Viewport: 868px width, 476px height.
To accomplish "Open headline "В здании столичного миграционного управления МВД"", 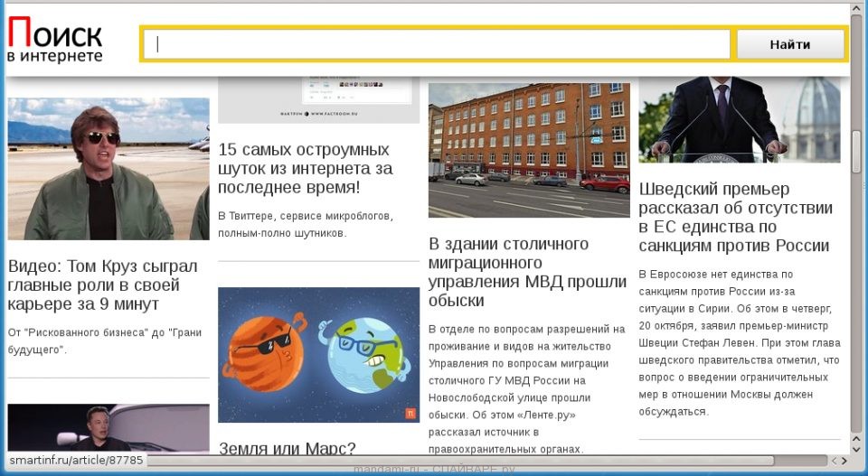I will tap(527, 272).
